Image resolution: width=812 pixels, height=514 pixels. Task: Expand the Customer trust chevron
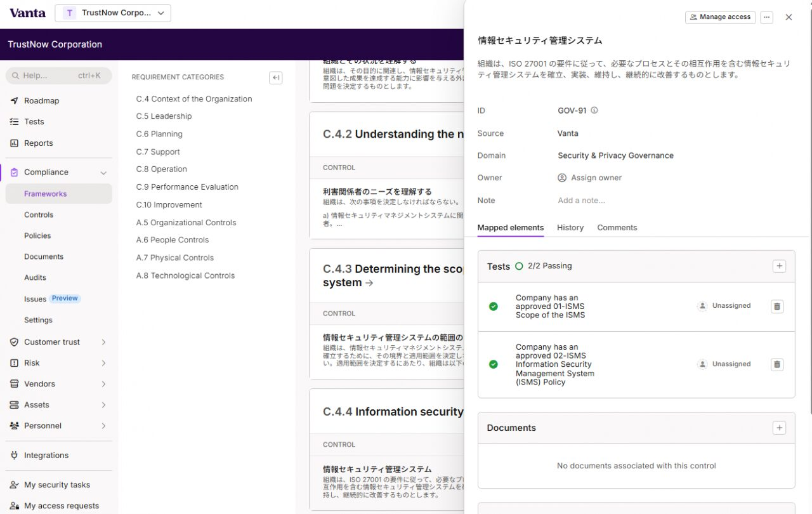point(103,342)
